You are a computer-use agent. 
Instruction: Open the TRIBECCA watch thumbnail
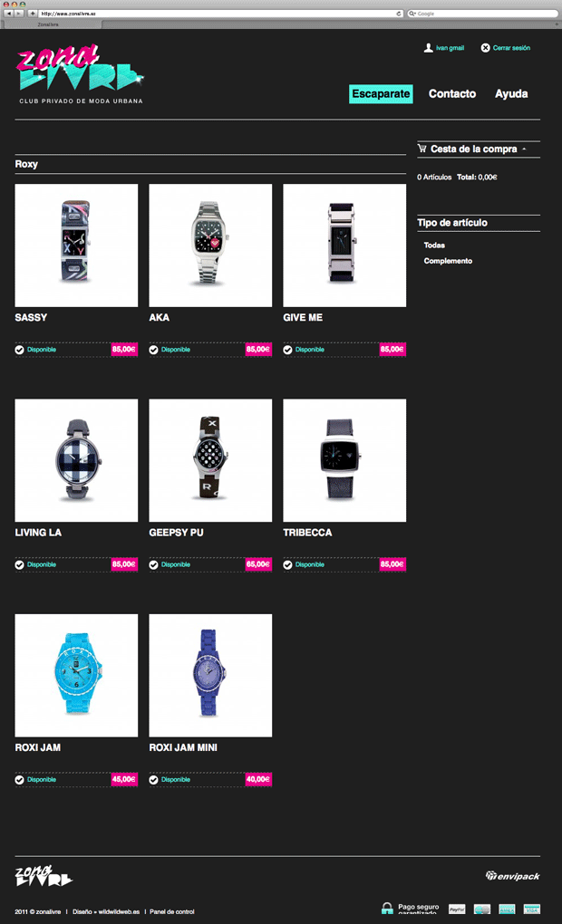pos(344,460)
